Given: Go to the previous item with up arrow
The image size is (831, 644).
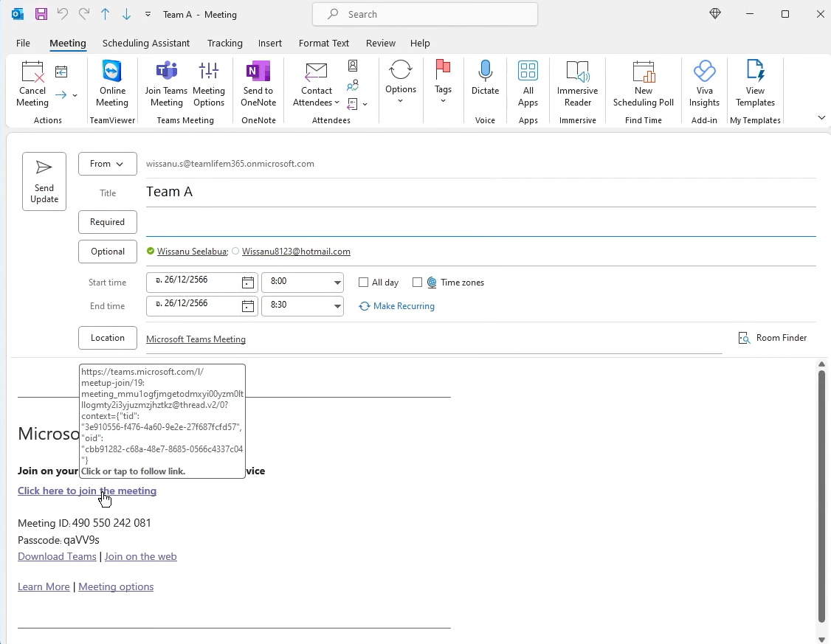Looking at the screenshot, I should (105, 14).
